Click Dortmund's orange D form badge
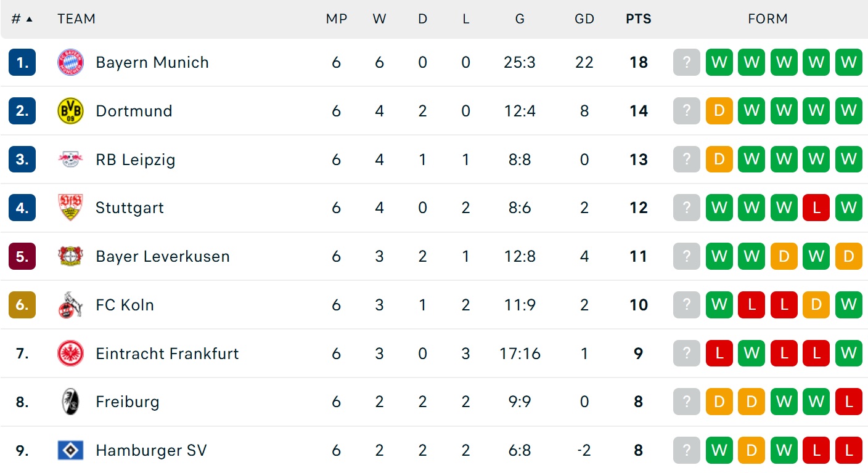 pyautogui.click(x=719, y=111)
